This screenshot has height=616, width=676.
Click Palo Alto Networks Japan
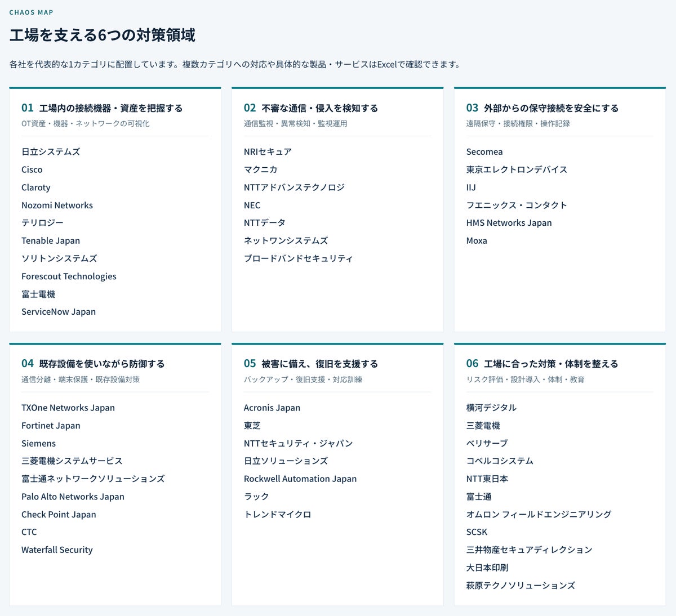click(x=73, y=497)
